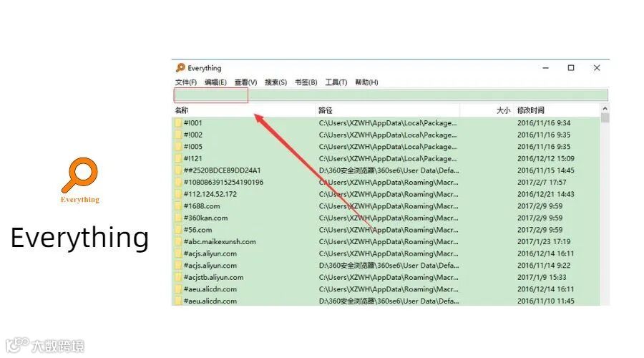Click the date 2016/11/15 14:45
Screen dimensions: 644x358
[x=546, y=170]
